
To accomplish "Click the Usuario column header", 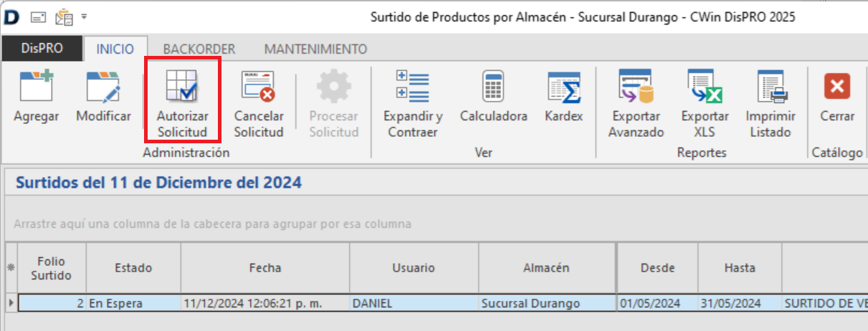I will click(x=414, y=268).
